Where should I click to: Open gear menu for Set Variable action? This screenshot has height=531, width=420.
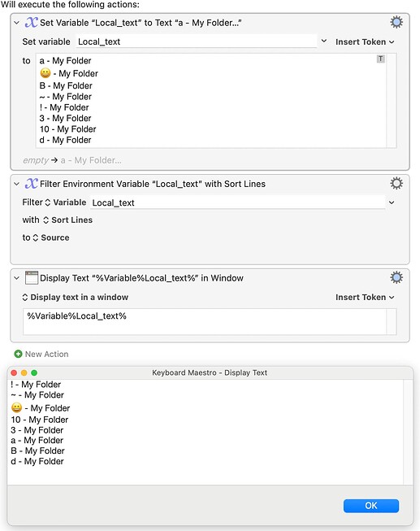396,22
